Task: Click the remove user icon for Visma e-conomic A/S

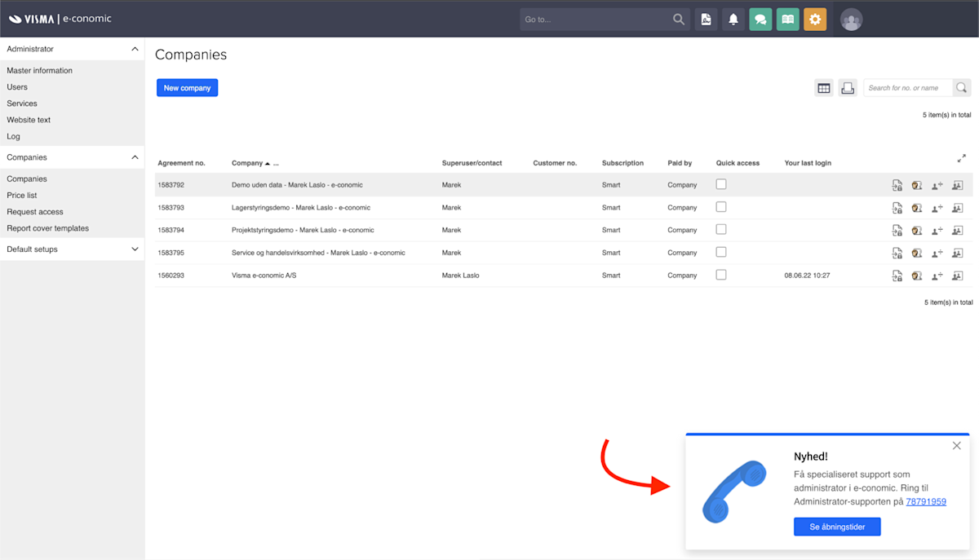Action: click(x=937, y=276)
